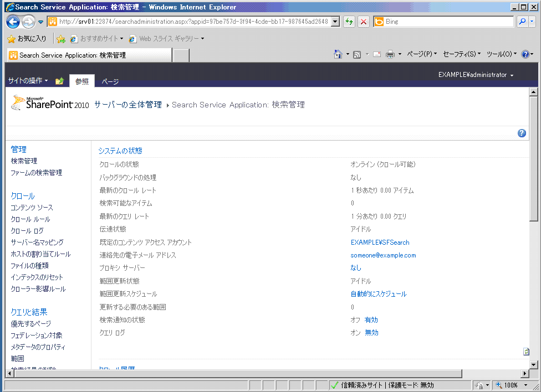Open コンテンツ ソース in the sidebar
Image resolution: width=541 pixels, height=392 pixels.
[x=32, y=208]
